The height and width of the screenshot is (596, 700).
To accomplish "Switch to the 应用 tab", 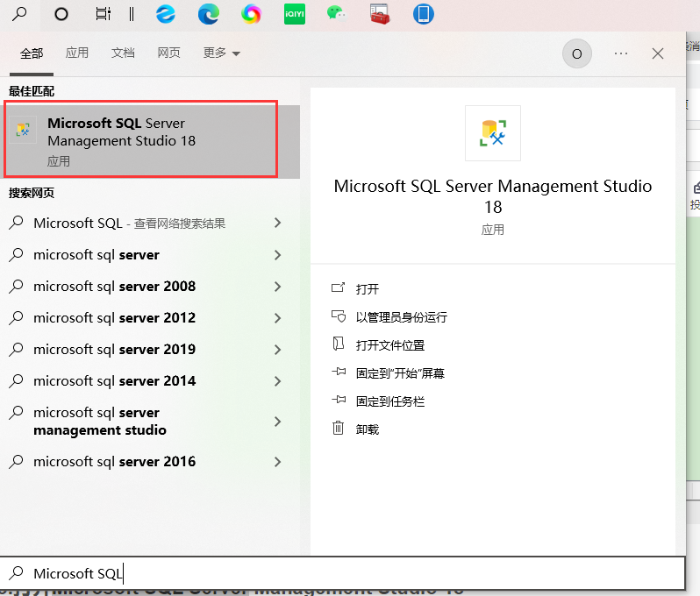I will coord(77,53).
